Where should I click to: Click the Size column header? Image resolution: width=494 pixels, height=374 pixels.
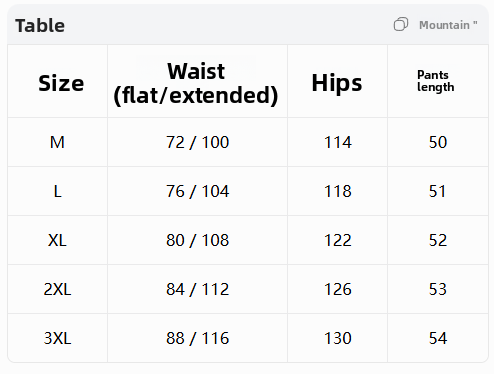coord(61,83)
